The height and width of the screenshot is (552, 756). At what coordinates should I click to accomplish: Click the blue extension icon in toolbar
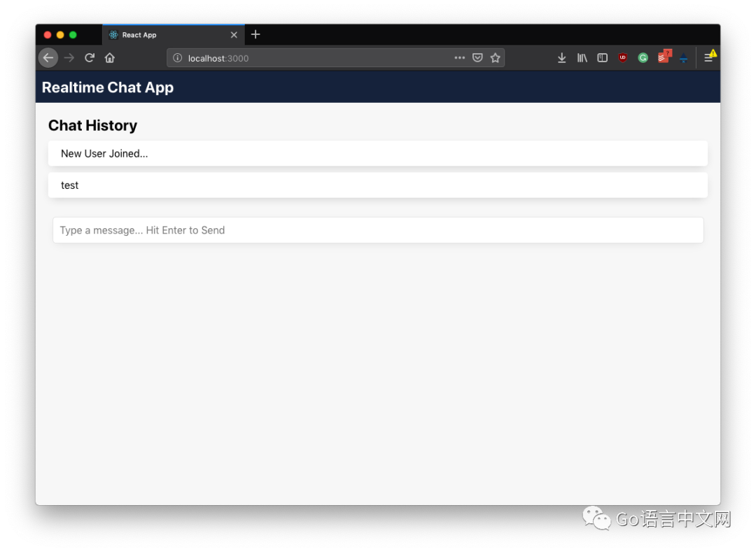683,58
